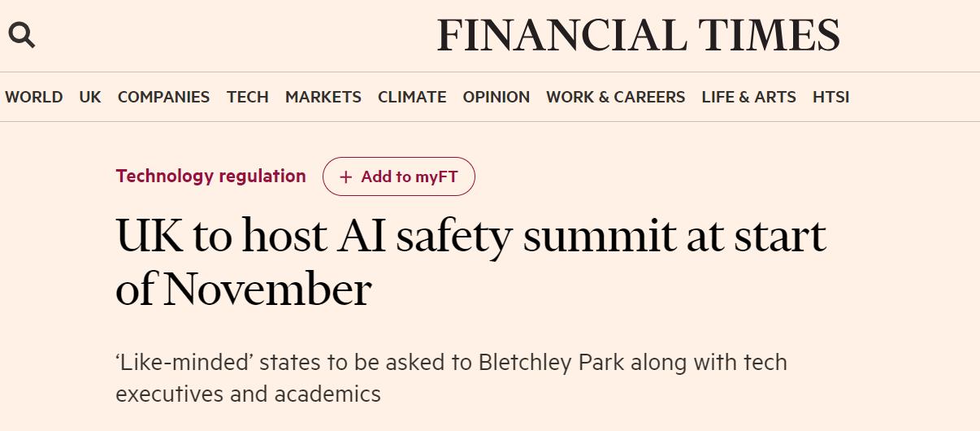Click 'executives and academics' subheading line
The width and height of the screenshot is (980, 431).
(248, 394)
